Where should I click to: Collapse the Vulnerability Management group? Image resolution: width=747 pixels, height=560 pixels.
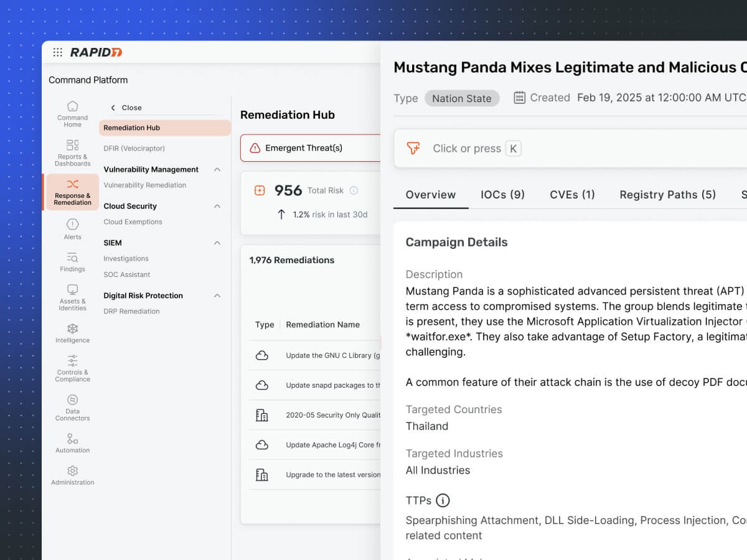point(217,169)
